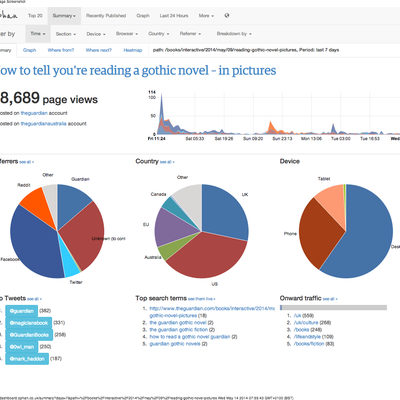Click the @GuardianBooks tweet badge
The image size is (400, 400).
(29, 335)
